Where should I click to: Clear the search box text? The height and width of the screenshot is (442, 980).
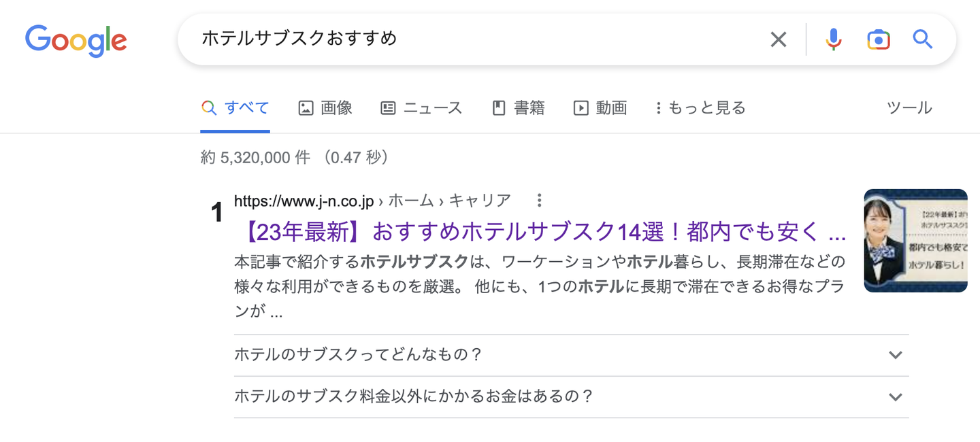click(778, 39)
